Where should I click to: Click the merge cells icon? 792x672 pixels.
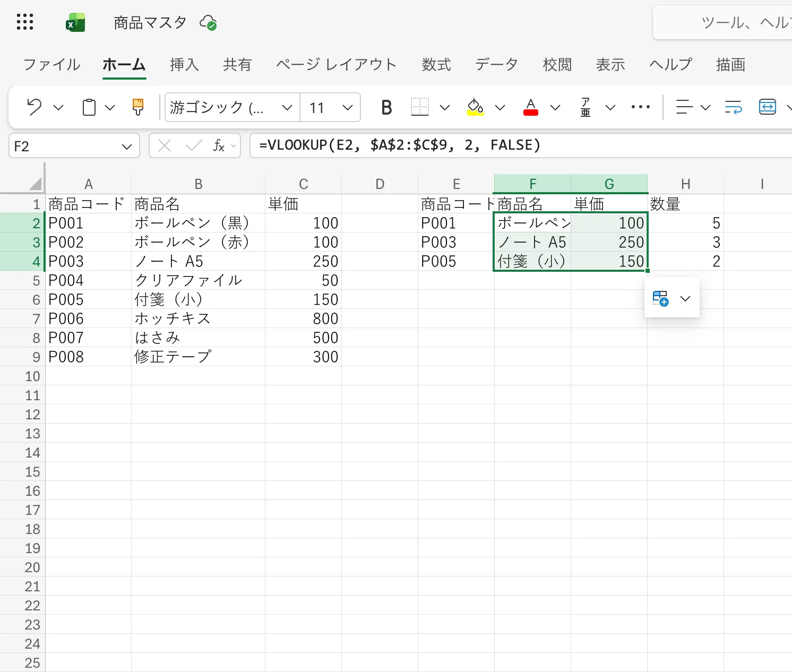pyautogui.click(x=768, y=107)
